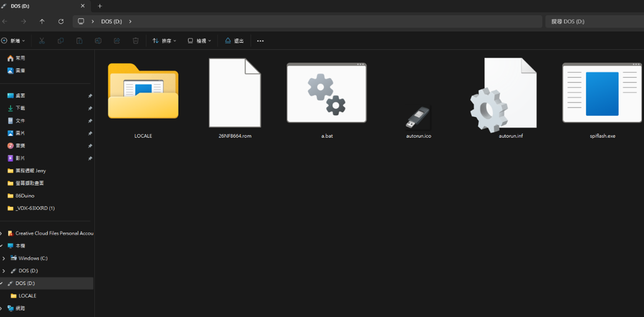Viewport: 644px width, 317px height.
Task: Click the Cut scissors icon in toolbar
Action: pyautogui.click(x=42, y=41)
